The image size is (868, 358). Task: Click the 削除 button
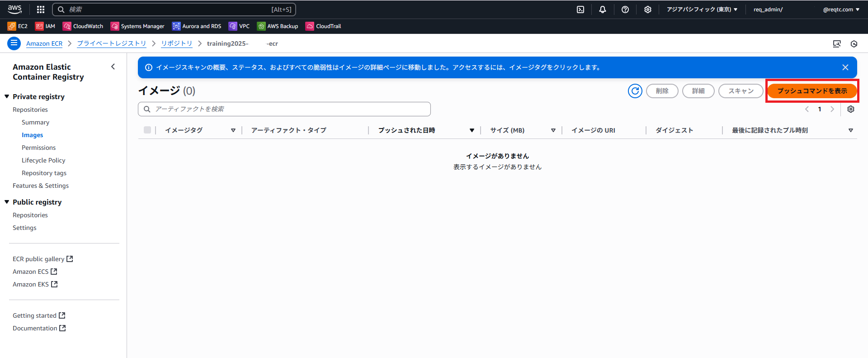tap(662, 91)
